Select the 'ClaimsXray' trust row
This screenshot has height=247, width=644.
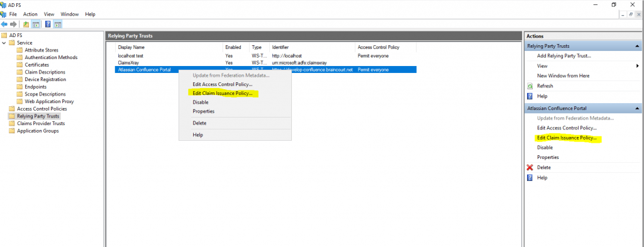(x=265, y=63)
